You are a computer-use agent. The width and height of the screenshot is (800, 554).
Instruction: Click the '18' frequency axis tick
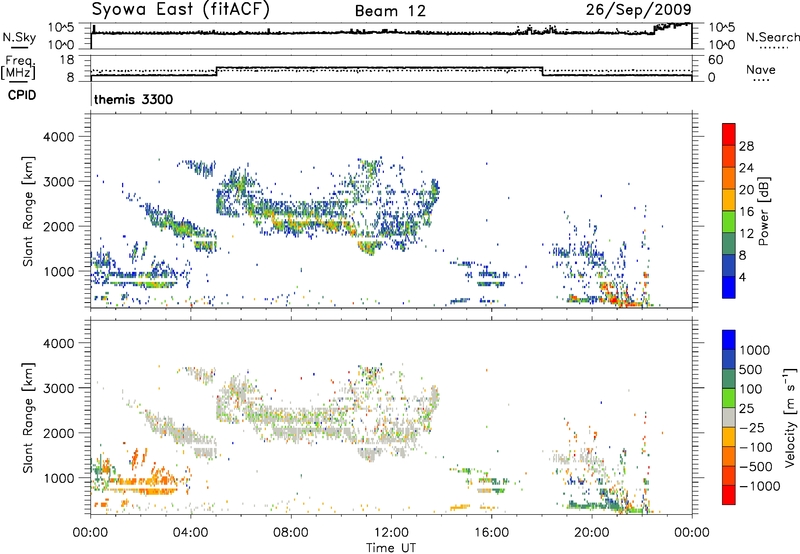pyautogui.click(x=66, y=60)
